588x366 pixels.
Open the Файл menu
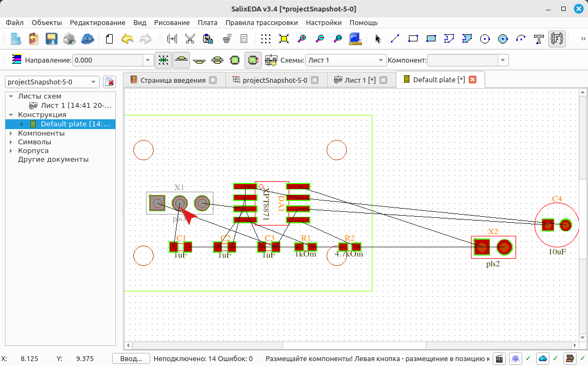14,22
